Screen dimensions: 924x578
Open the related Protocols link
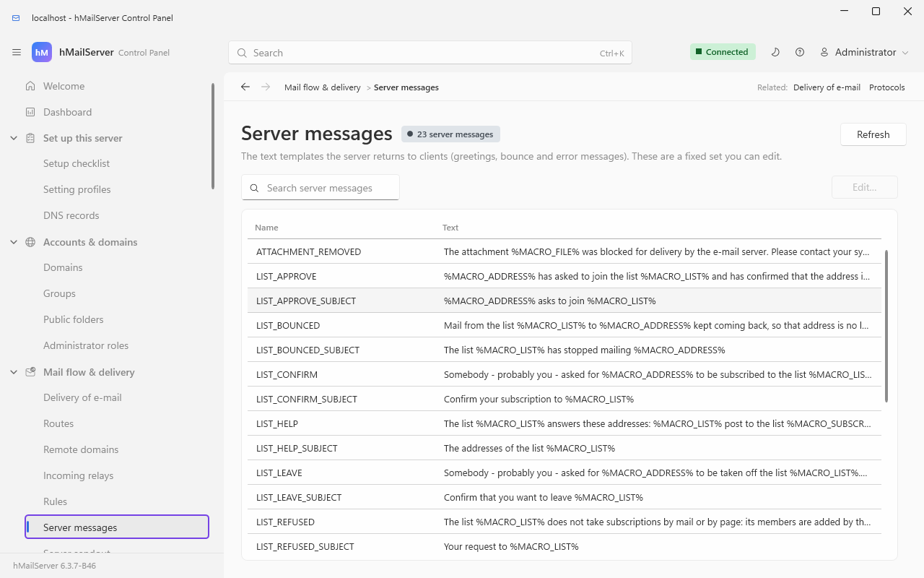(x=886, y=87)
